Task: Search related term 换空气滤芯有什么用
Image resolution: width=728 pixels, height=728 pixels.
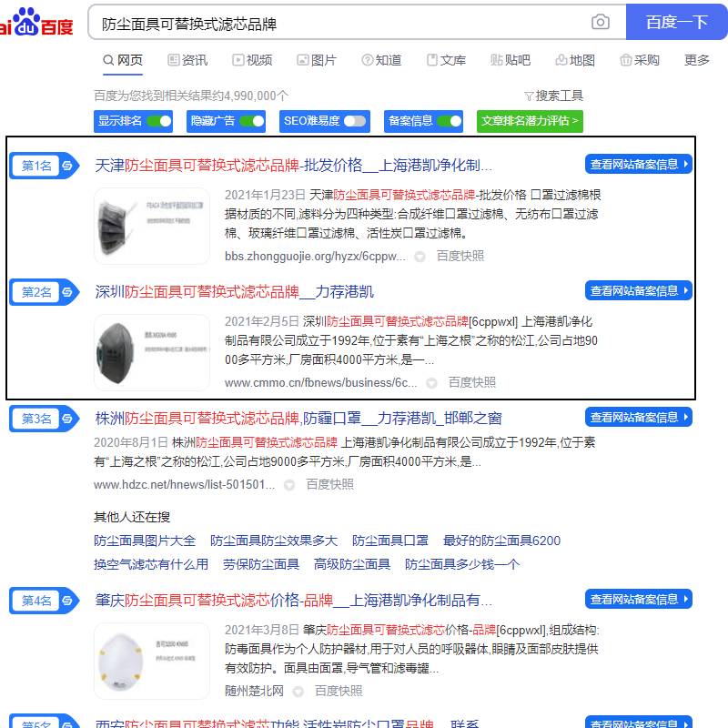Action: coord(151,564)
